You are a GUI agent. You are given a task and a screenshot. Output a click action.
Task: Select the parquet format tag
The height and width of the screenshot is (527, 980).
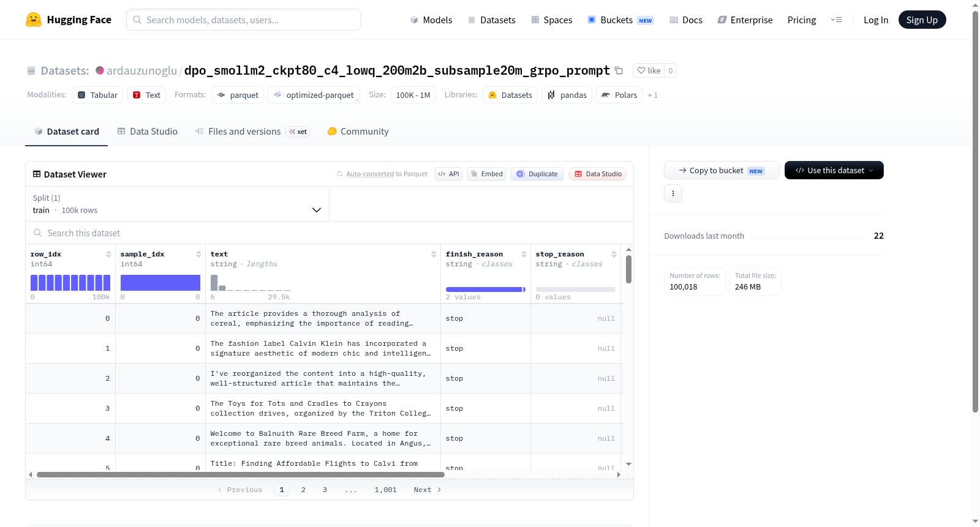pyautogui.click(x=238, y=95)
